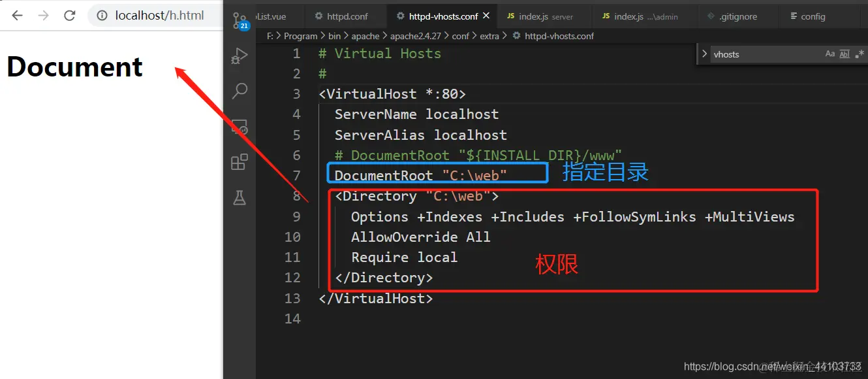
Task: Click the httpd-vhosts.conf breadcrumb segment
Action: click(553, 36)
